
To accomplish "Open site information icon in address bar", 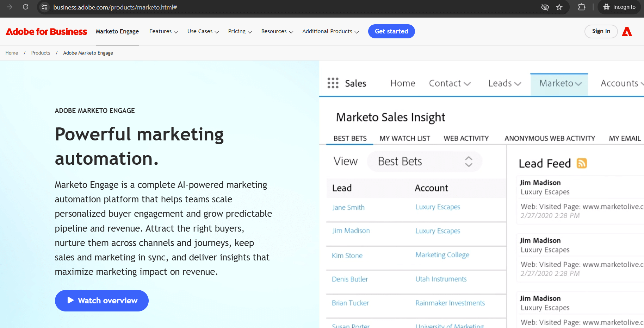I will point(44,7).
